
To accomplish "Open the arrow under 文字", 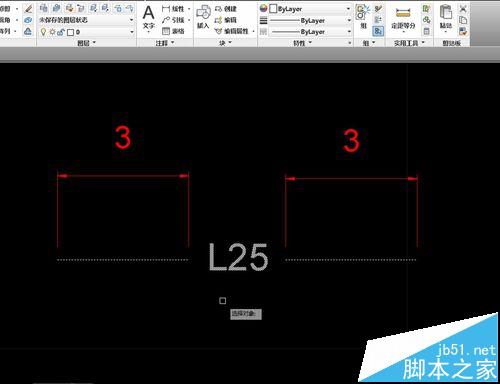I will click(148, 33).
